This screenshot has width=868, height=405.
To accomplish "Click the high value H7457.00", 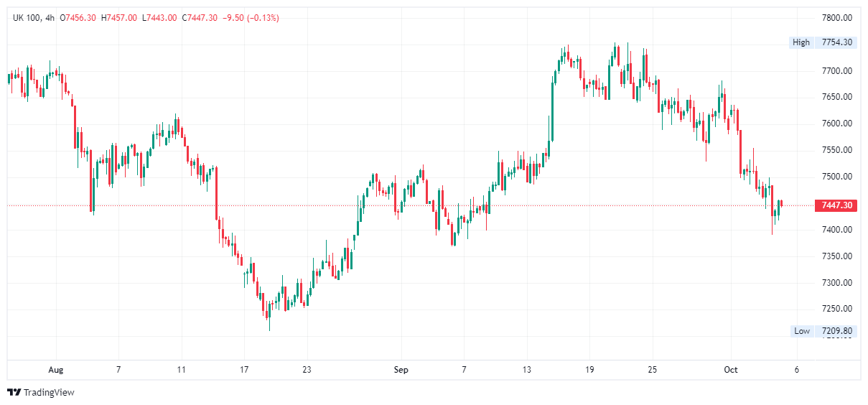I will (119, 17).
